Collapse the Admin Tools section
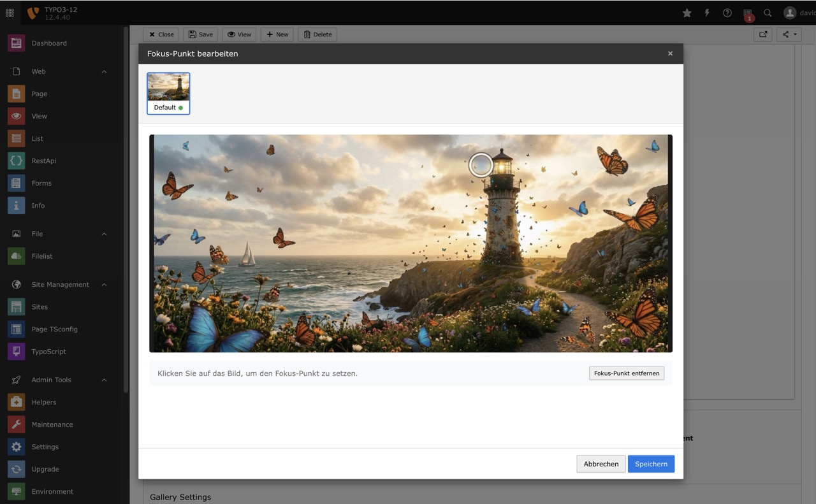The width and height of the screenshot is (816, 504). click(x=104, y=380)
